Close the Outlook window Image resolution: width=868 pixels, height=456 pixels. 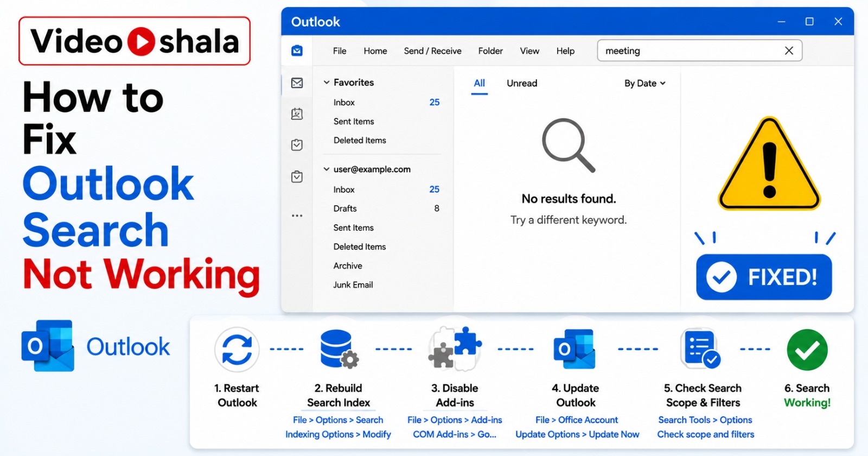838,22
